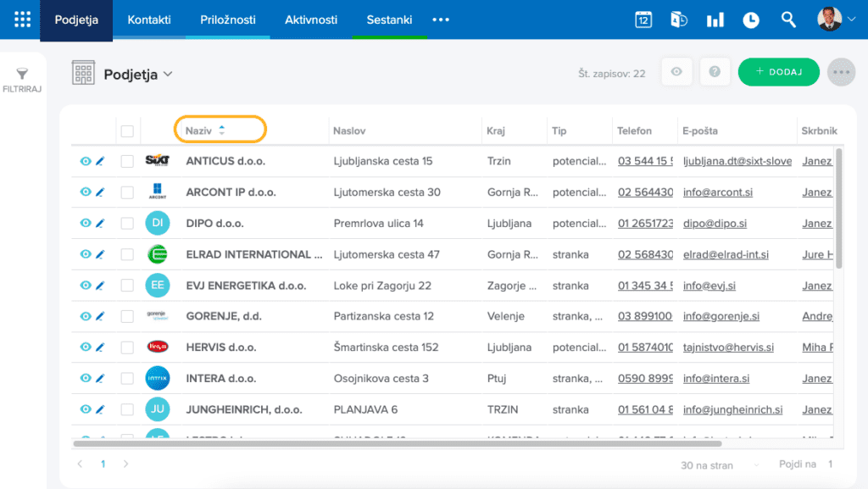868x489 pixels.
Task: Switch to the Kontakti tab
Action: point(149,19)
